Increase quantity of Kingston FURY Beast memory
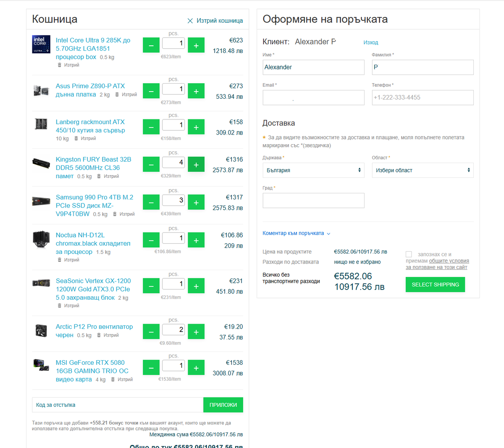Screen dimensions: 504x448 (196, 165)
